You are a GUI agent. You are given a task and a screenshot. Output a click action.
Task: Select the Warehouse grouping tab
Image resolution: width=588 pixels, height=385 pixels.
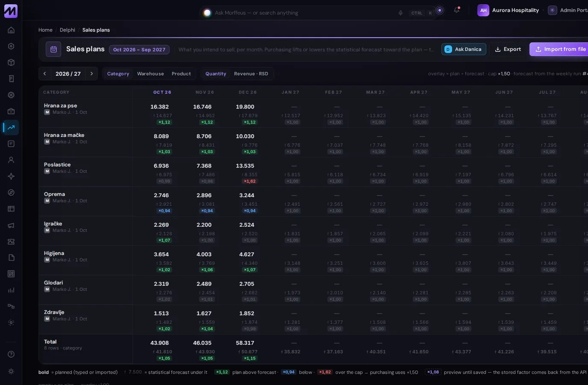[150, 74]
